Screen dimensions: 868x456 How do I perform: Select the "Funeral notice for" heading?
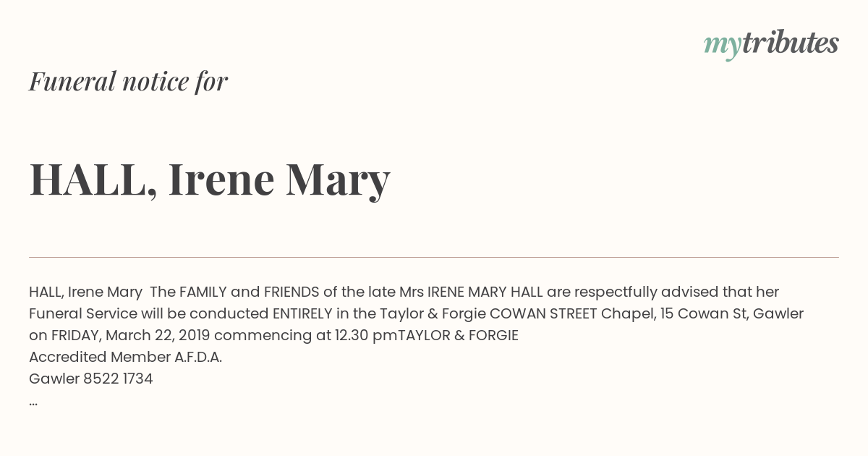point(129,81)
